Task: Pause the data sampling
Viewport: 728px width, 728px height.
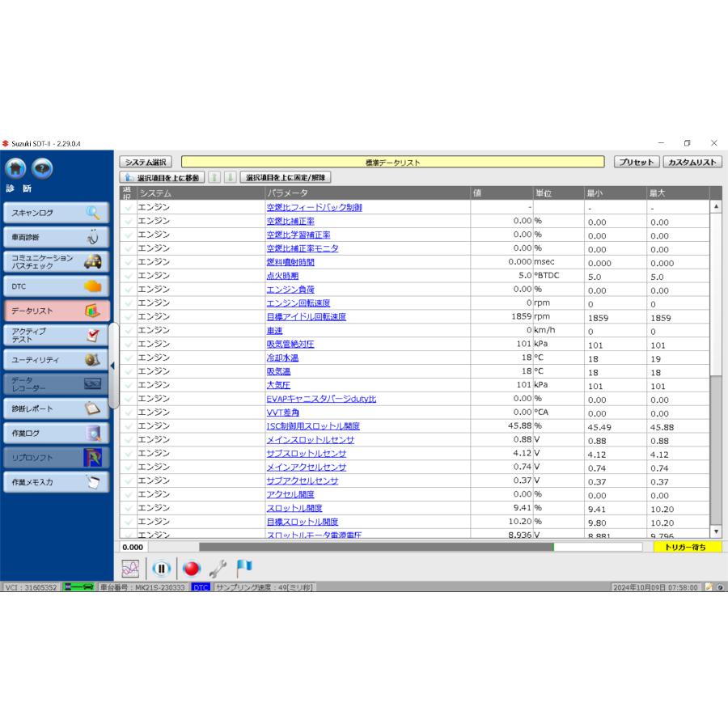Action: click(x=160, y=569)
